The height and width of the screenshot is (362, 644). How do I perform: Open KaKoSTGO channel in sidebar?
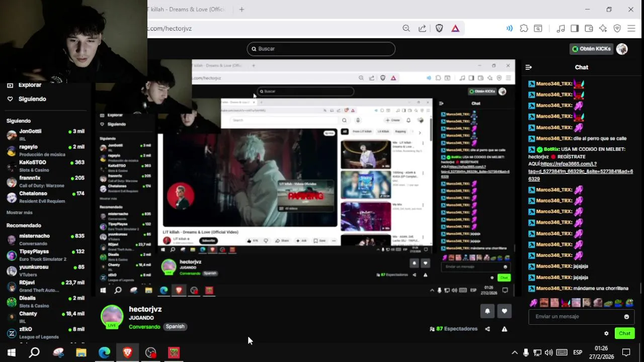pos(45,166)
